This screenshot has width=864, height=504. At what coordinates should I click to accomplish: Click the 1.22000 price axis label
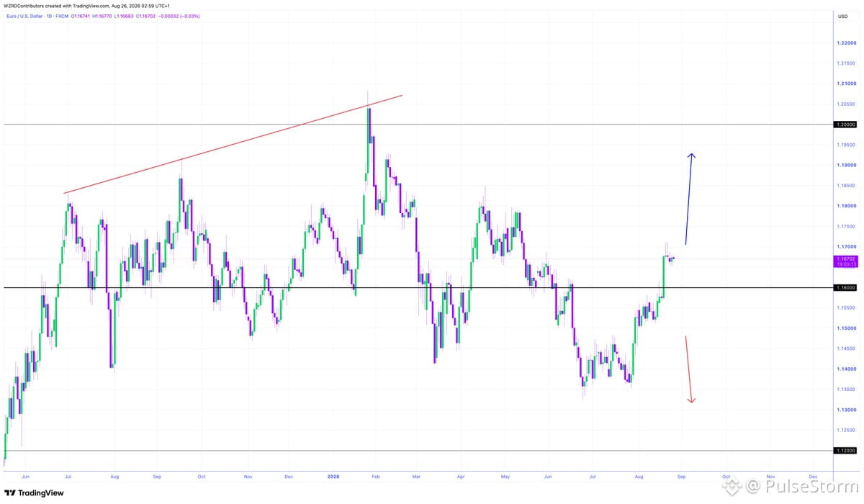pyautogui.click(x=845, y=42)
